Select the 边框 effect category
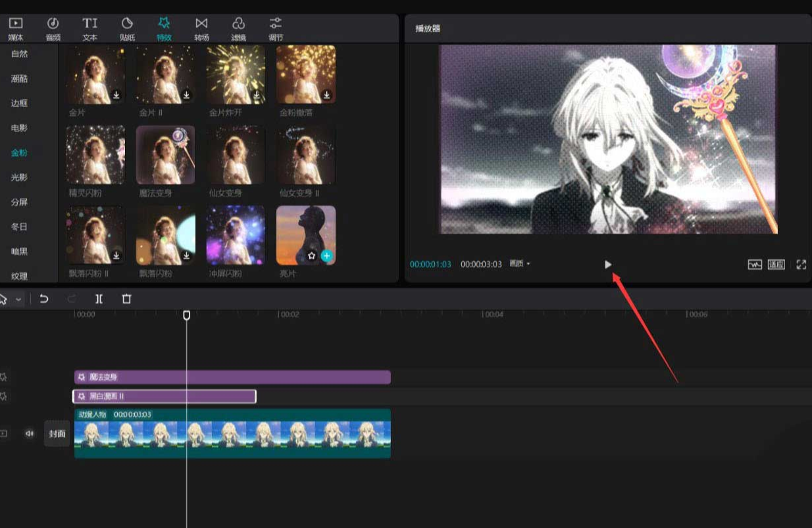 click(x=20, y=103)
